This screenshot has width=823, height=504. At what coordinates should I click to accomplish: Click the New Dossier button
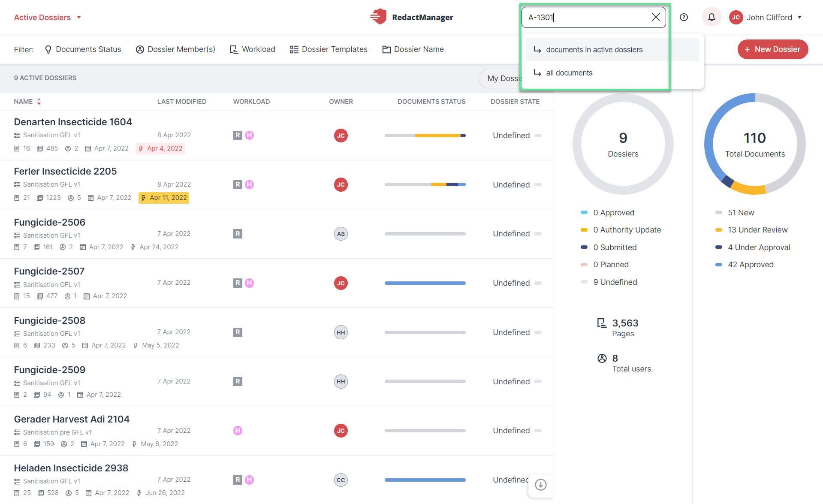(x=773, y=49)
